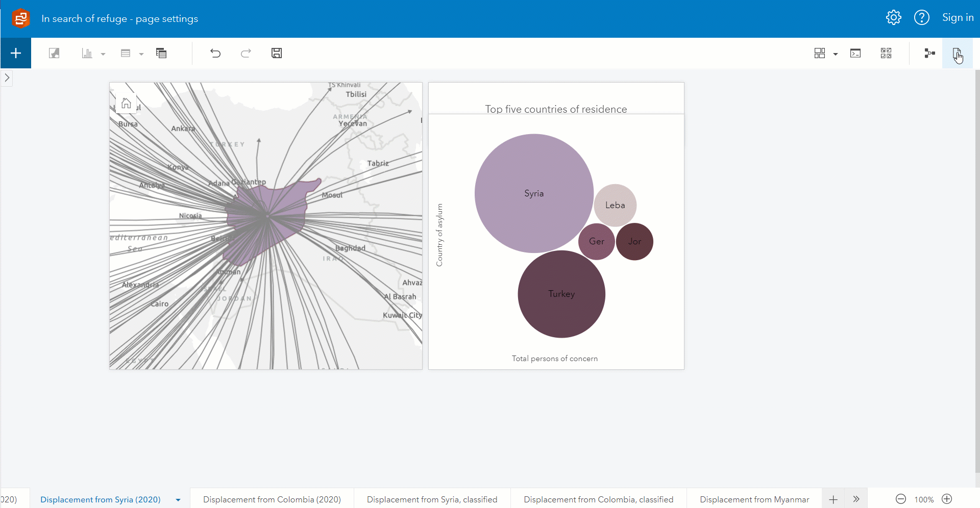Undo the last action
This screenshot has width=980, height=508.
coord(215,53)
